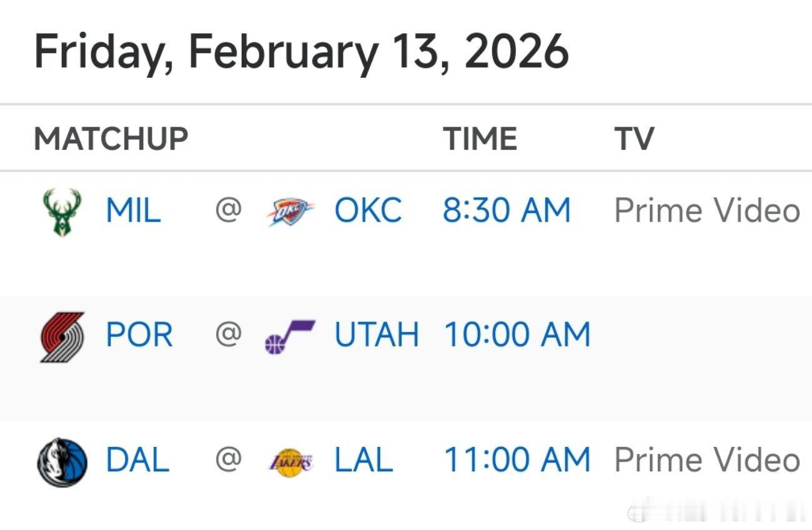Click Prime Video for the DAL-LAL game

[x=707, y=461]
